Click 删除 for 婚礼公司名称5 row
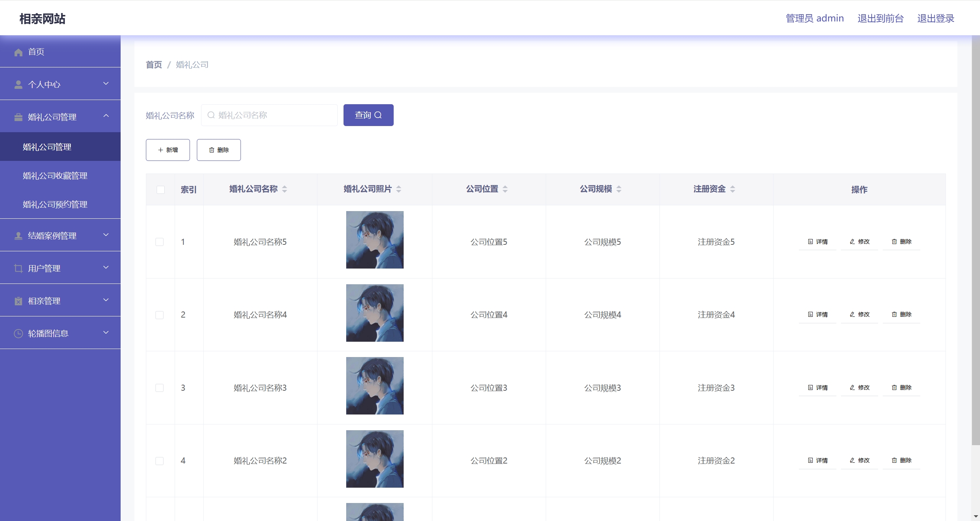This screenshot has height=521, width=980. click(901, 242)
